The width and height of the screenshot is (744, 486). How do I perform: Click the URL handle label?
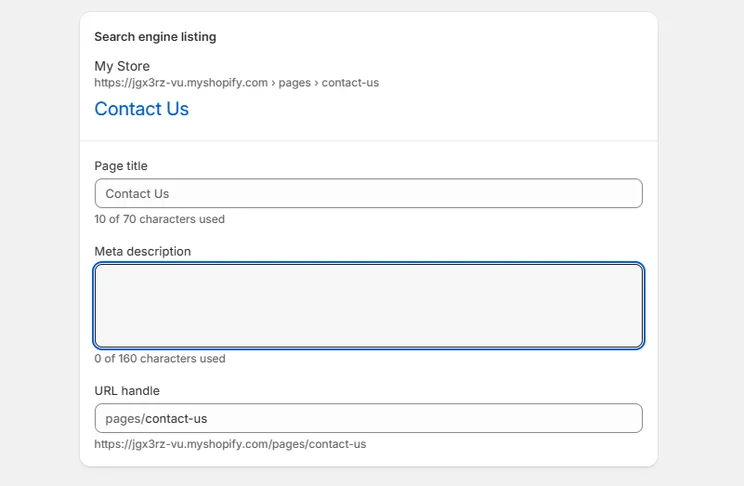coord(127,391)
